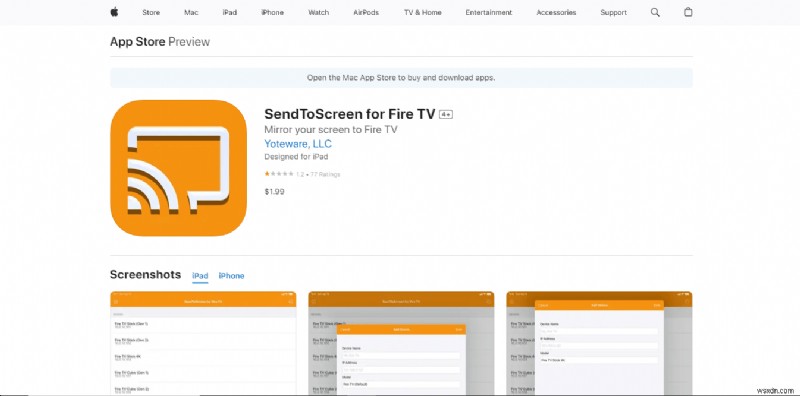The height and width of the screenshot is (396, 800).
Task: Select the iPad screenshots tab
Action: [x=200, y=276]
